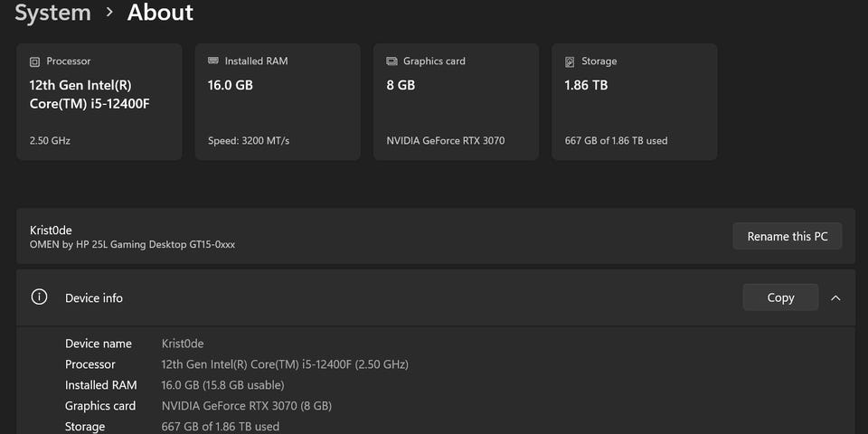Click the breadcrumb arrow separator
Viewport: 868px width, 434px height.
[109, 12]
